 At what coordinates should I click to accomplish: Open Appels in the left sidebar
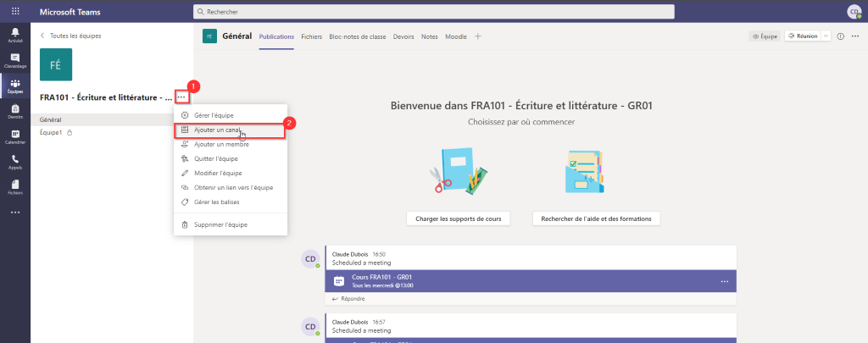[x=15, y=163]
